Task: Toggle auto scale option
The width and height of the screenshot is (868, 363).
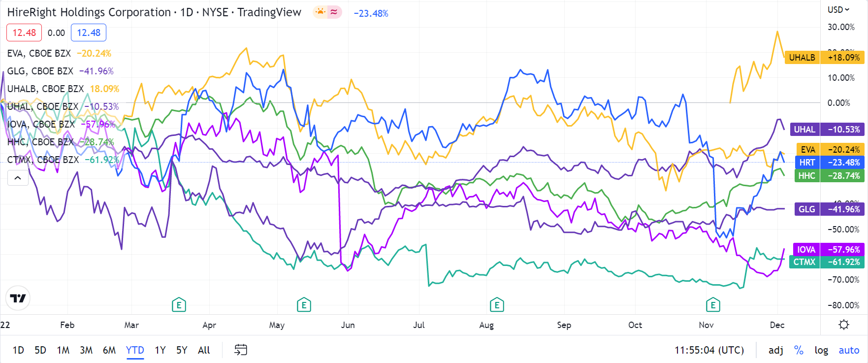Action: [849, 350]
